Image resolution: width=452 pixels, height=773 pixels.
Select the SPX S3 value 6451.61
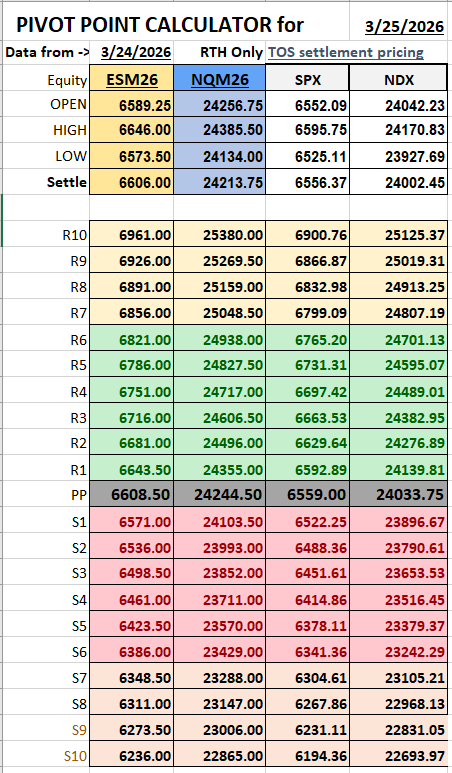[x=308, y=573]
